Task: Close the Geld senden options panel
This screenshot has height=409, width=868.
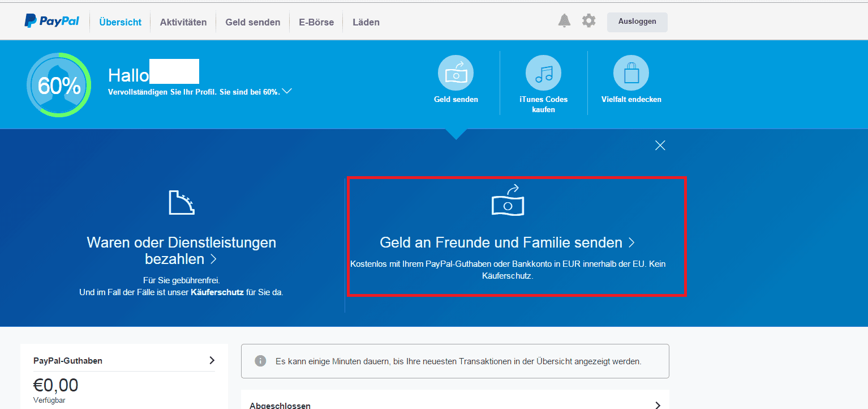Action: click(x=660, y=145)
